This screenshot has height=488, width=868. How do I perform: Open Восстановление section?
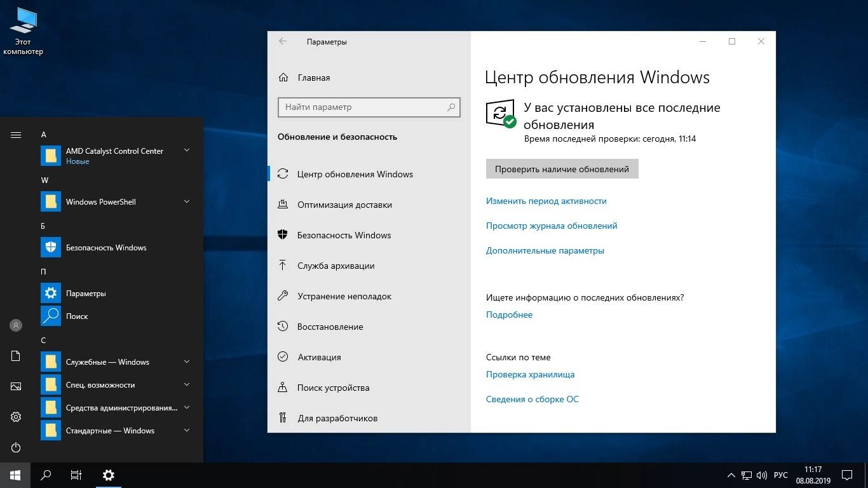pyautogui.click(x=369, y=327)
